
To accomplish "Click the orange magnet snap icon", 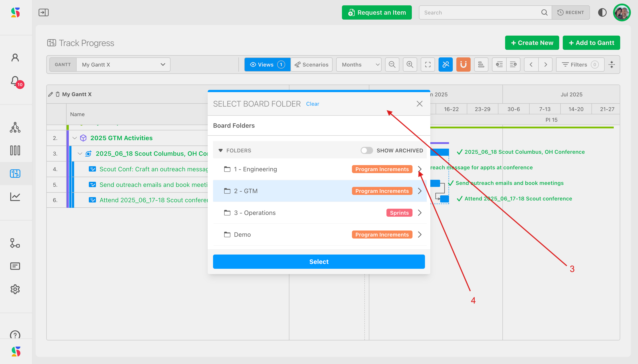I will click(x=463, y=65).
